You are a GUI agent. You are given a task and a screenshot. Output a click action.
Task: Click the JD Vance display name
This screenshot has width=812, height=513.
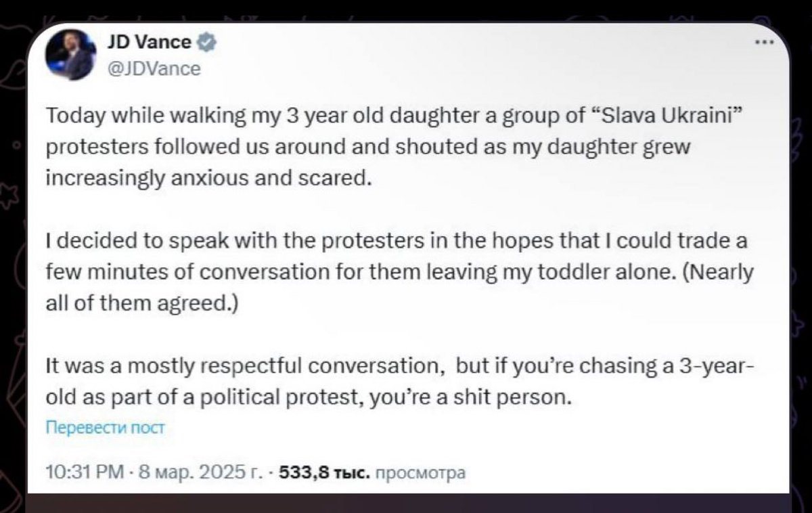(148, 43)
